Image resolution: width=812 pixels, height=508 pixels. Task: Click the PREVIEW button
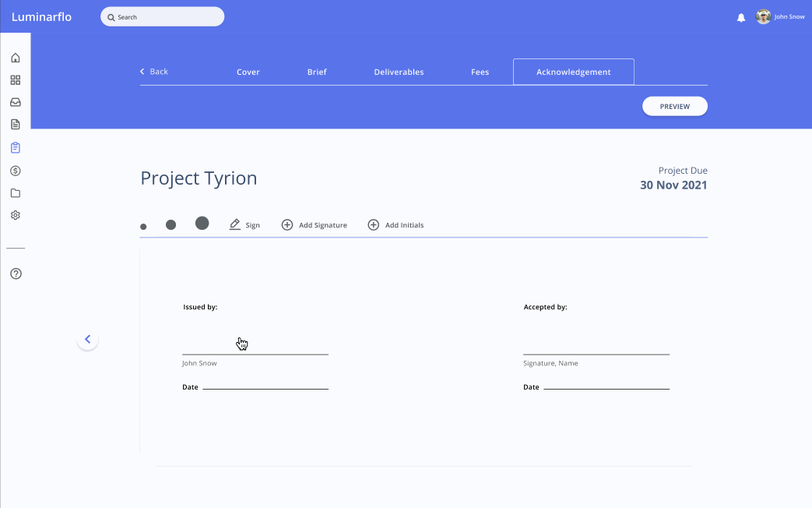675,106
